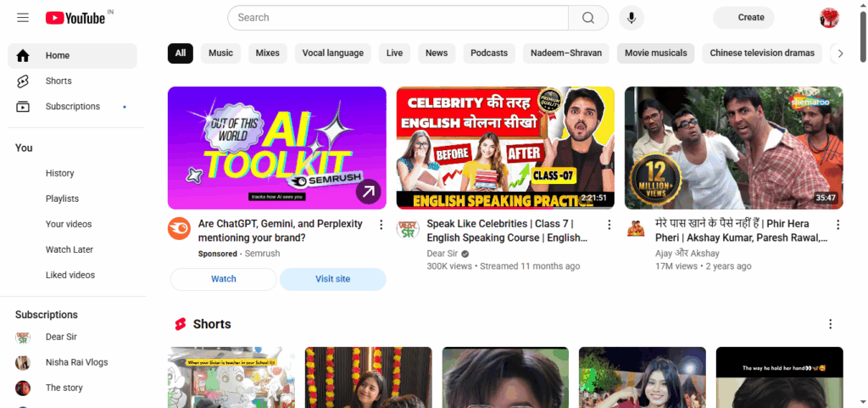This screenshot has height=408, width=868.
Task: Select the Music filter chip
Action: [221, 53]
